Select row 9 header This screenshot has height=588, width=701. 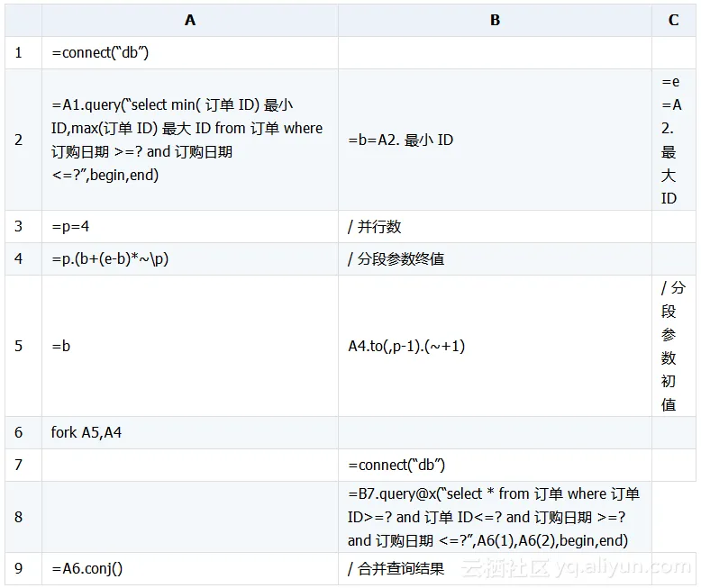click(x=19, y=568)
